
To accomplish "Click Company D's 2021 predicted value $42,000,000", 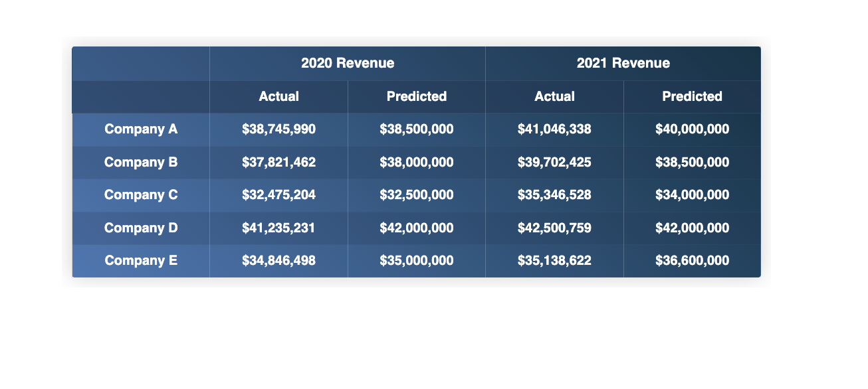I will (x=693, y=228).
